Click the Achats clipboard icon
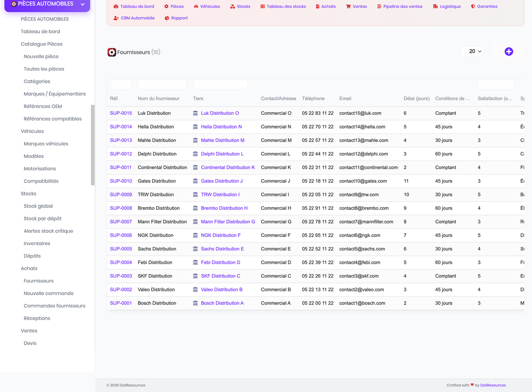This screenshot has height=392, width=532. [317, 7]
